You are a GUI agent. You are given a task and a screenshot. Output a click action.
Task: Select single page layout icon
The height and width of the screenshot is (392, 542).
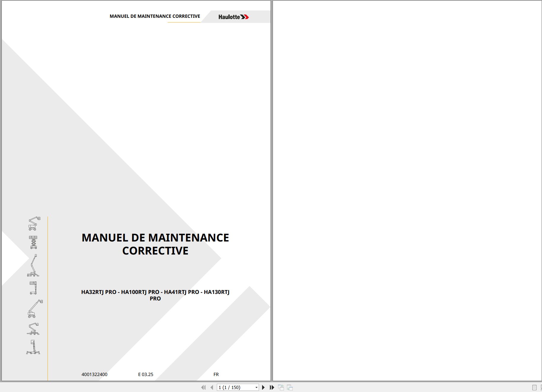(x=534, y=388)
